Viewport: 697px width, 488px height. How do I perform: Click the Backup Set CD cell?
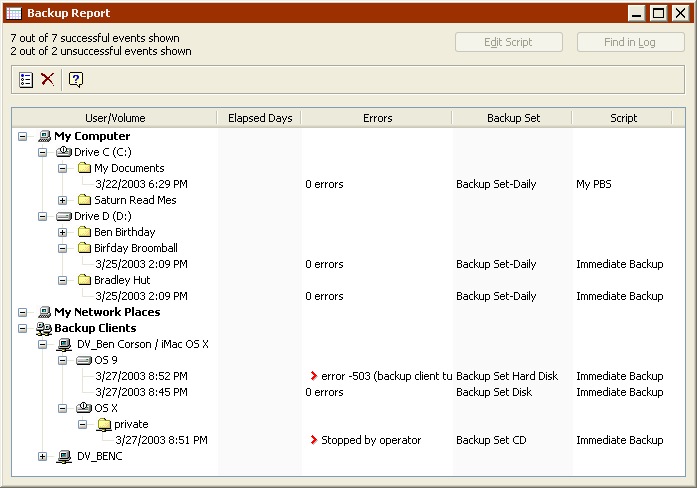(491, 440)
